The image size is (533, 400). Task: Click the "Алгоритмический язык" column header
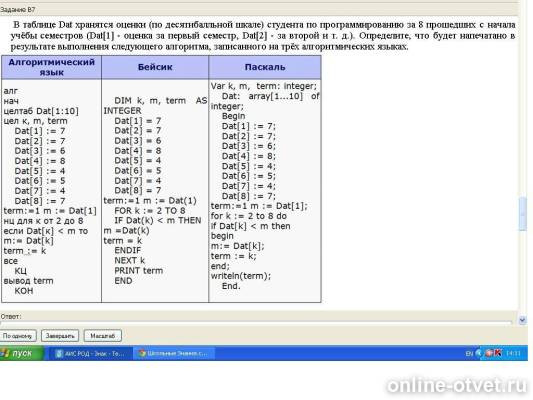click(x=52, y=67)
